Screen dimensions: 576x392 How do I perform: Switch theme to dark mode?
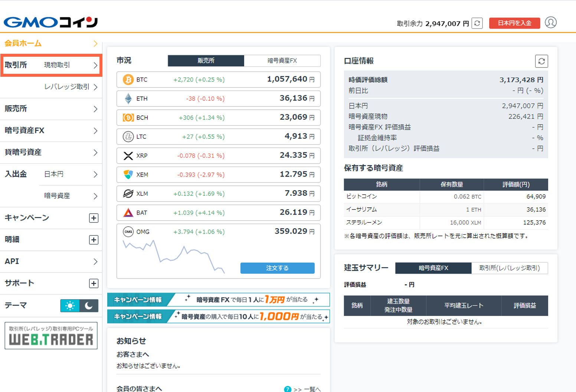[x=89, y=306]
